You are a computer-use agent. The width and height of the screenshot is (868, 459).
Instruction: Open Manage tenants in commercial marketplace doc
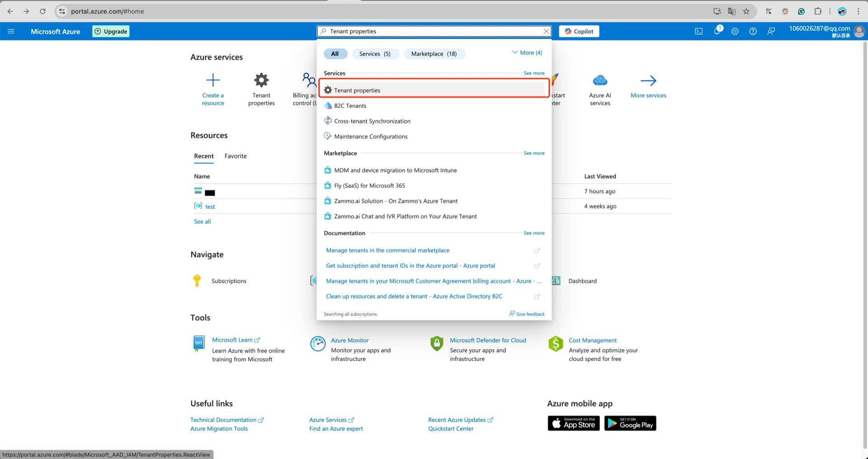click(387, 250)
